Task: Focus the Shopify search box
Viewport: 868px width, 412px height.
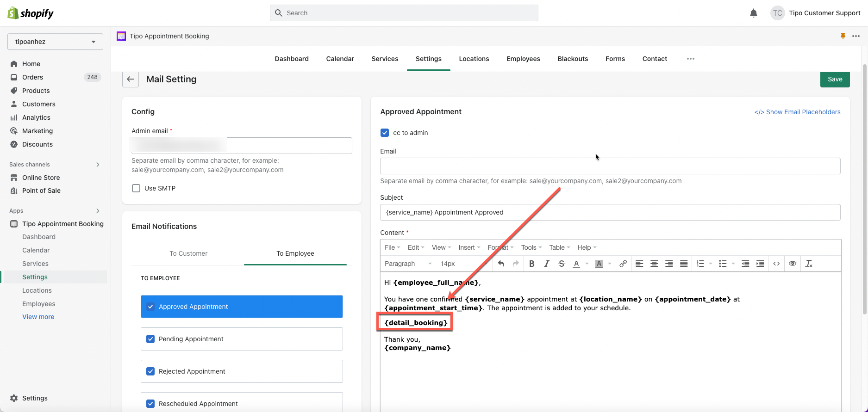Action: pos(404,13)
